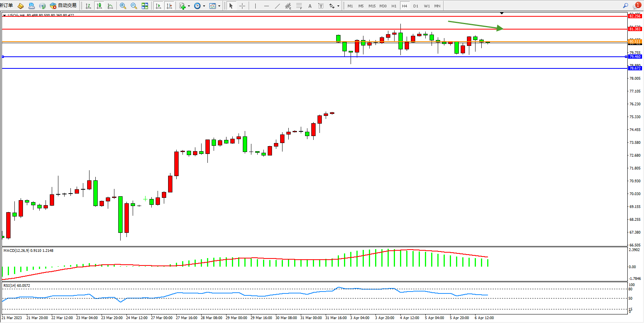Expand the periodicity clock dropdown arrow
Screen dimensions: 644x323
point(204,6)
